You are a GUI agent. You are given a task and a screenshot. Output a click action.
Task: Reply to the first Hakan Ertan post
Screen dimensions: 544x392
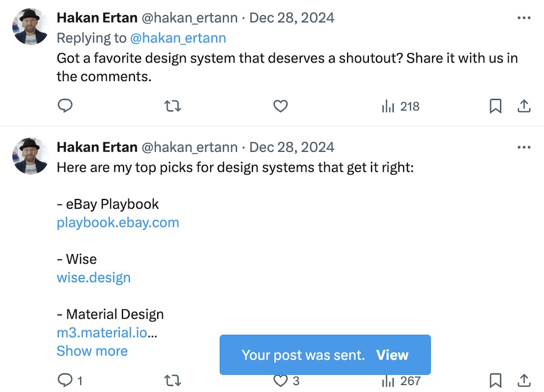(65, 106)
